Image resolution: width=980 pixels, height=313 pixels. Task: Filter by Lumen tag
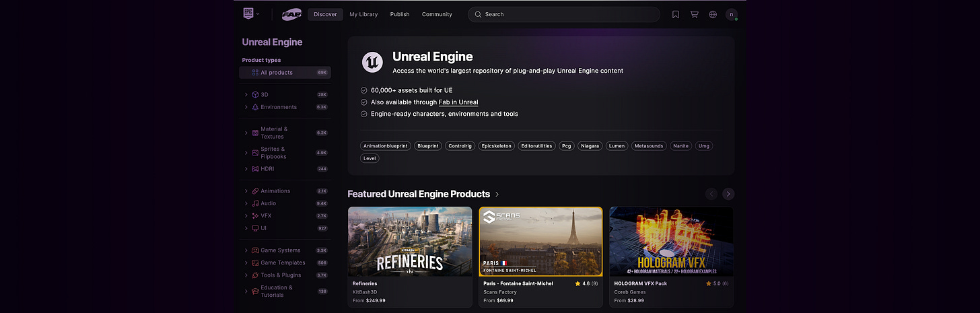pos(617,145)
